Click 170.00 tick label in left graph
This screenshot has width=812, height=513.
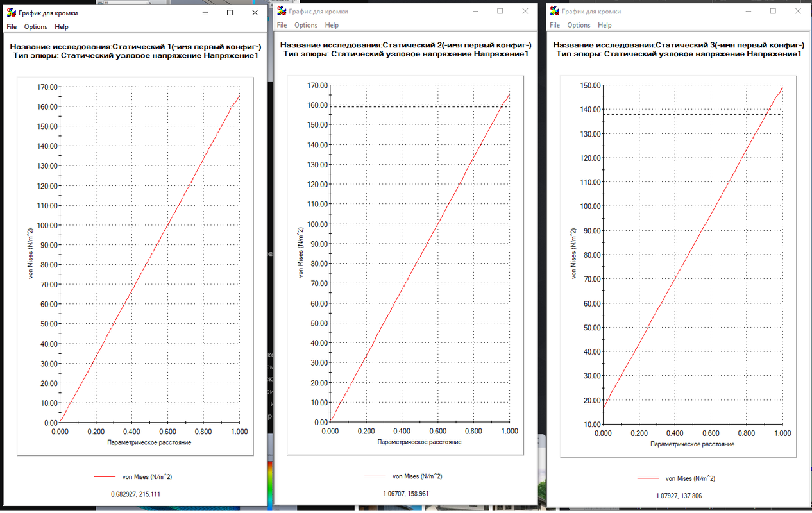point(49,87)
